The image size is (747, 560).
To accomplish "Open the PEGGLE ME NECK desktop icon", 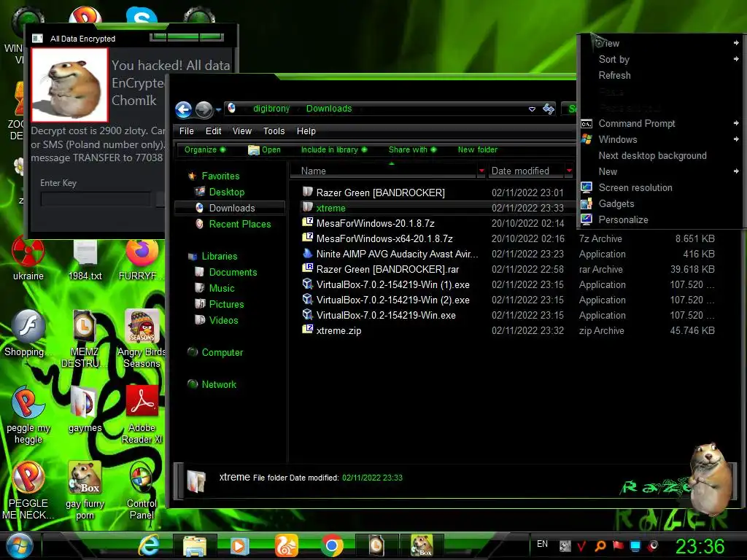I will pos(28,491).
